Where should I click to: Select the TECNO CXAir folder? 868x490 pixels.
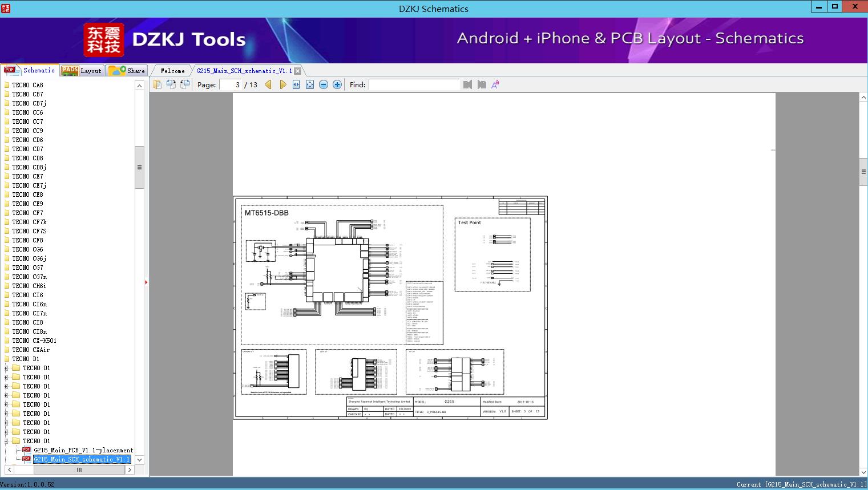pos(31,350)
